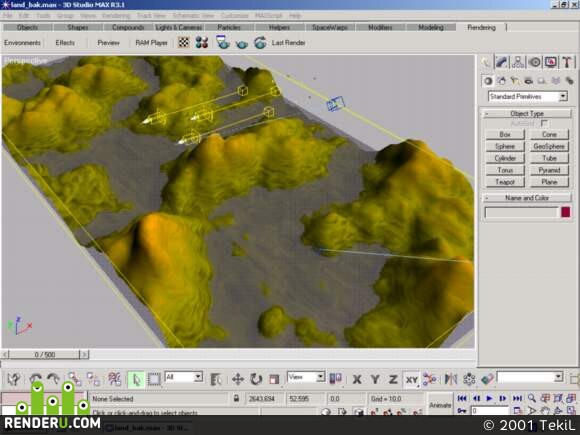The width and height of the screenshot is (580, 435).
Task: Toggle the selection lock icon
Action: coord(236,398)
